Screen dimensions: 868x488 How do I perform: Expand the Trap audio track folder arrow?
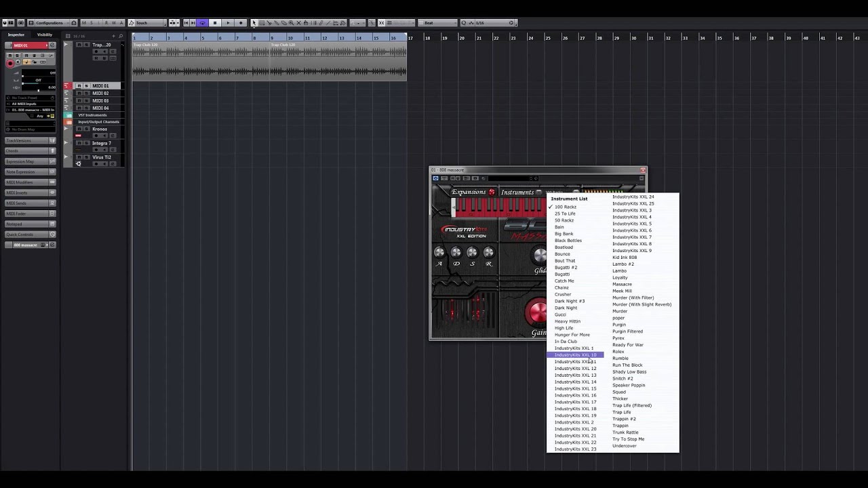point(66,44)
